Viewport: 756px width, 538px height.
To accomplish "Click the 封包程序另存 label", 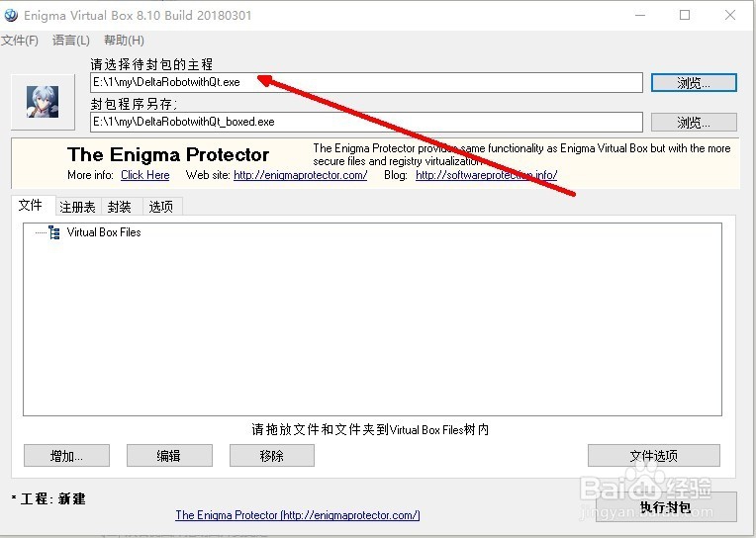I will 134,104.
